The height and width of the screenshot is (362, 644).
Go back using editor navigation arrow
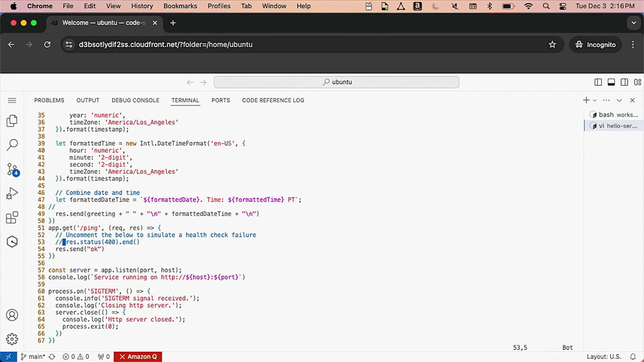[x=189, y=82]
